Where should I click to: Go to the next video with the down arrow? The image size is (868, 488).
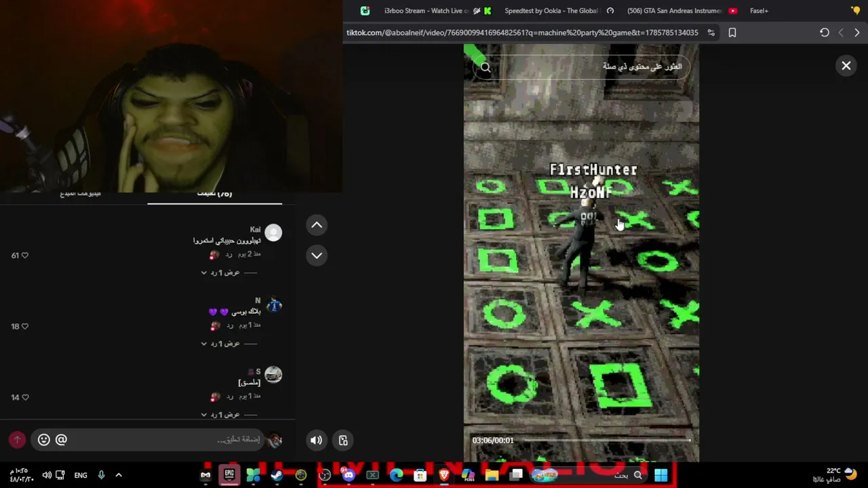[x=317, y=256]
